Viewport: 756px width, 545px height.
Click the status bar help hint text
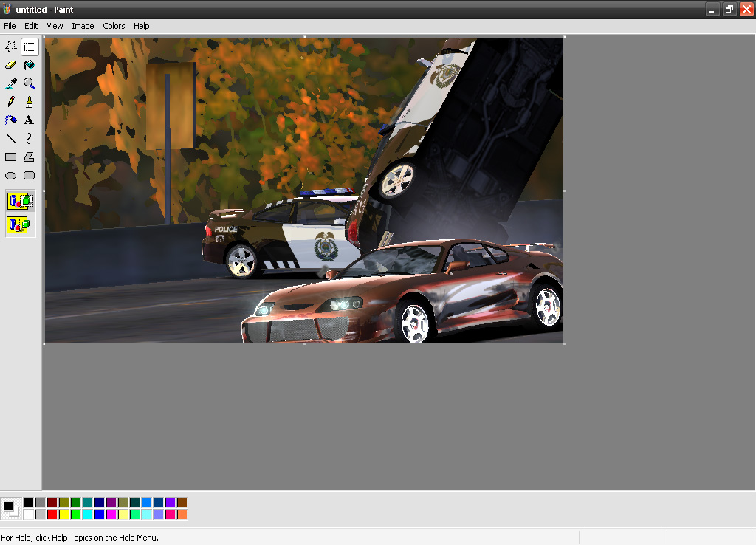pos(80,538)
